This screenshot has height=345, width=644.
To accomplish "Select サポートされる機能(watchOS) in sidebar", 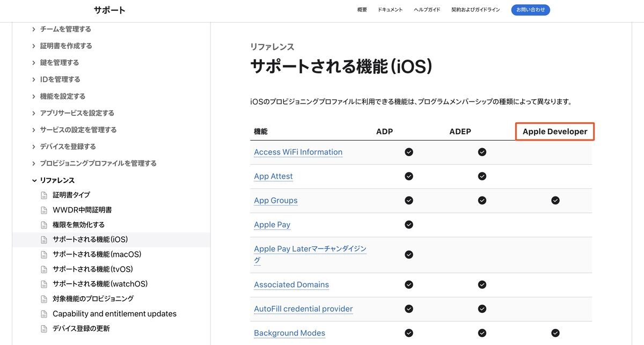I will click(100, 284).
